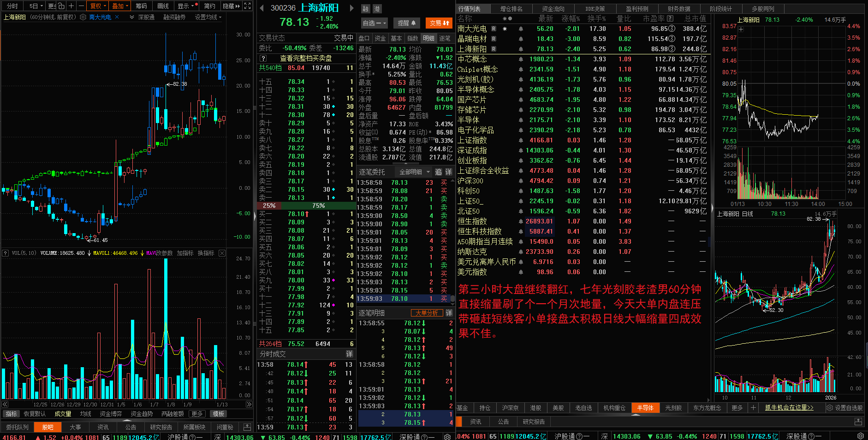Click the plus icon on intraday chart
The image size is (868, 440).
pyautogui.click(x=741, y=29)
